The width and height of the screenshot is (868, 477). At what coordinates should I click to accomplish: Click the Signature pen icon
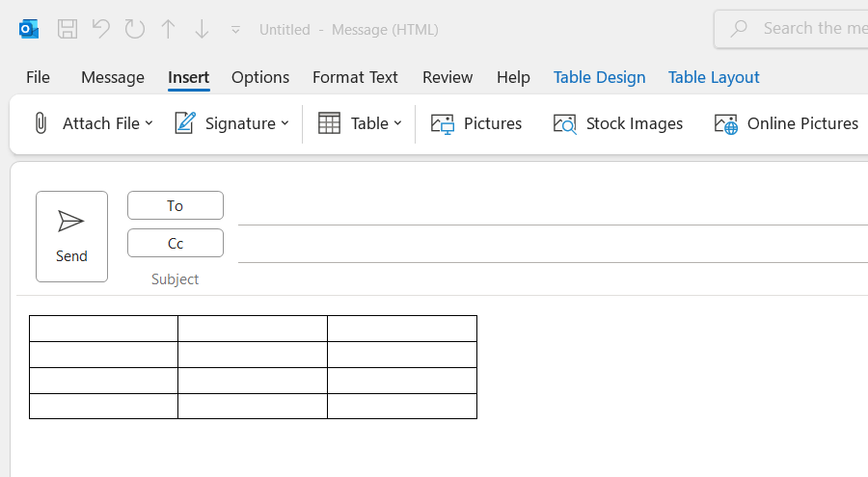[x=185, y=122]
